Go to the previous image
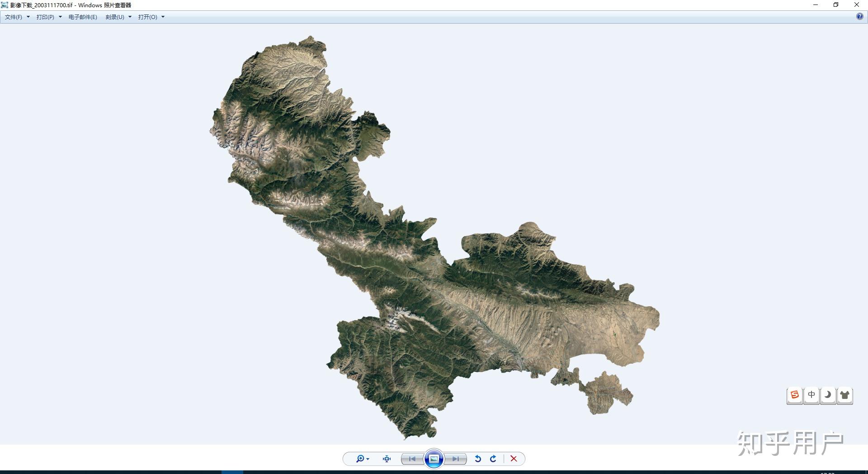This screenshot has width=868, height=474. (412, 459)
